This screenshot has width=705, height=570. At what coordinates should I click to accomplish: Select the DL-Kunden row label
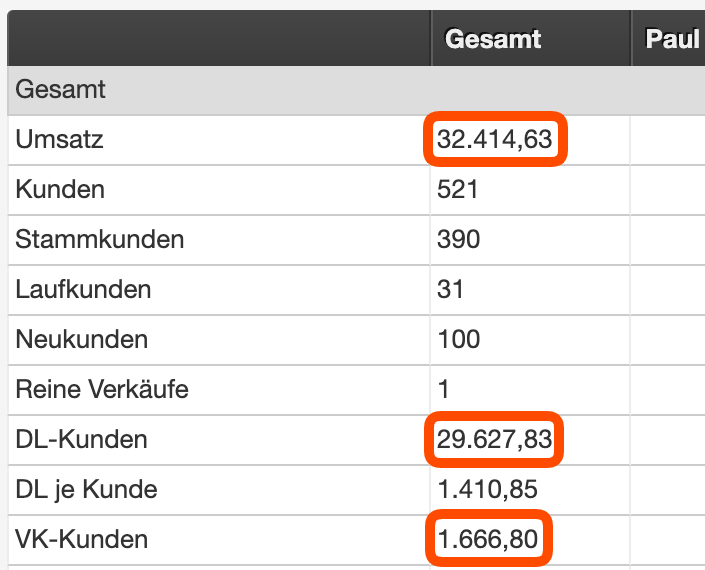tap(81, 439)
